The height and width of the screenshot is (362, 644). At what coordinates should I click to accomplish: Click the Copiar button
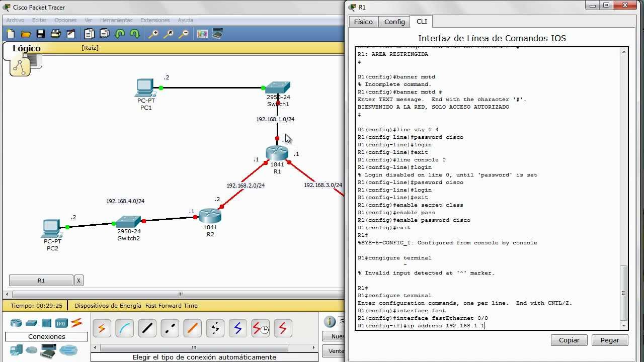click(x=569, y=340)
